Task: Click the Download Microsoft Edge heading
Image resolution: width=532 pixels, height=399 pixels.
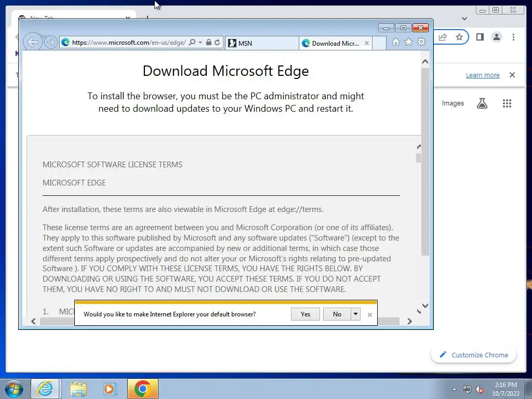Action: (x=225, y=71)
